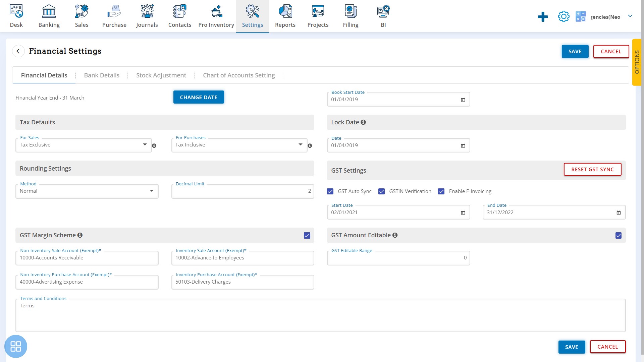Open the BI module
Image resolution: width=644 pixels, height=362 pixels.
(383, 16)
